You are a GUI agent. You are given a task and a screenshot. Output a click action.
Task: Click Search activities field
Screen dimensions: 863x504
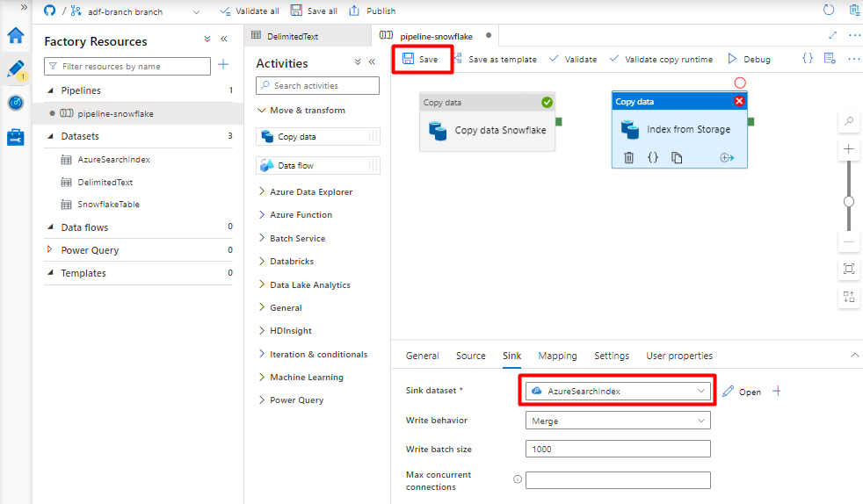(x=317, y=86)
